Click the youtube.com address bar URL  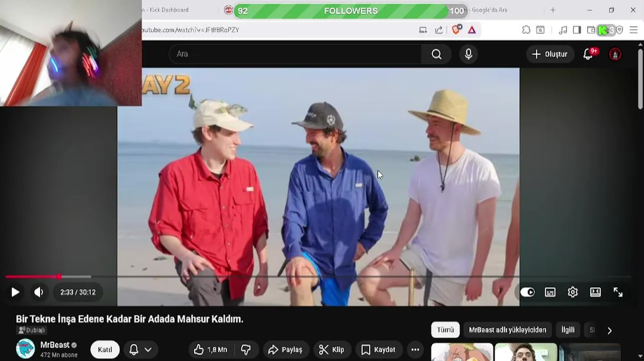click(x=191, y=30)
